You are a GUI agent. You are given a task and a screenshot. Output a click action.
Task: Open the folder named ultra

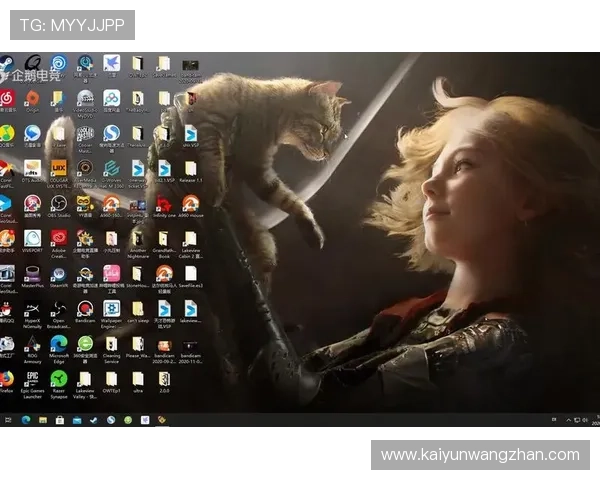click(x=137, y=379)
